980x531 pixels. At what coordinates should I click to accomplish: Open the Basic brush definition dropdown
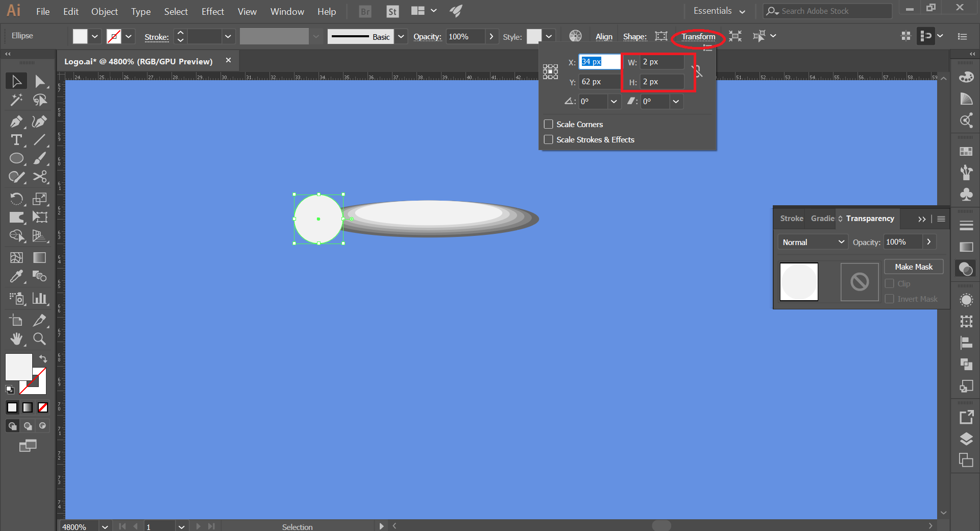[401, 36]
